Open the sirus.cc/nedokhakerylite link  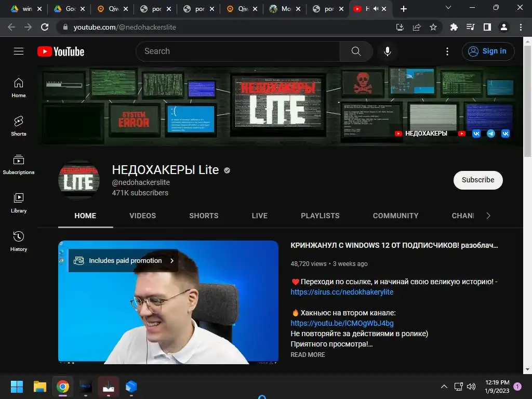point(342,292)
